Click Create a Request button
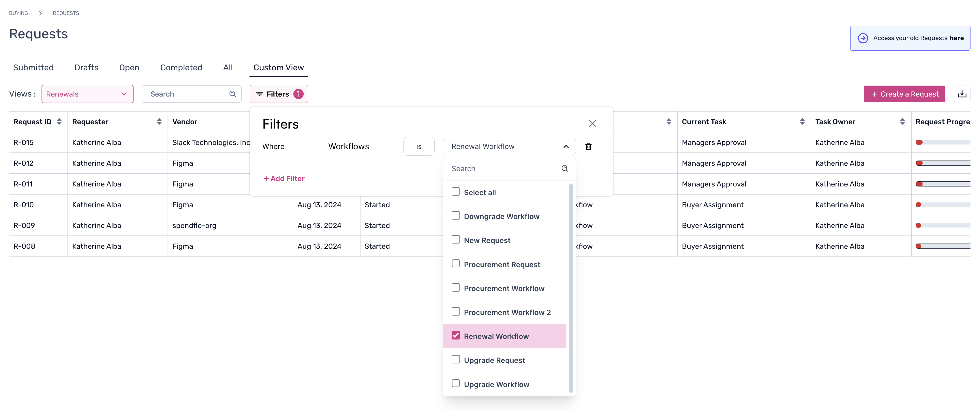Screen dimensions: 980x411 904,94
